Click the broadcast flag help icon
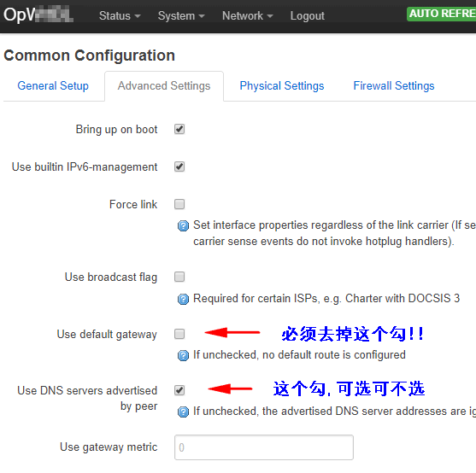The height and width of the screenshot is (473, 476). coord(183,300)
